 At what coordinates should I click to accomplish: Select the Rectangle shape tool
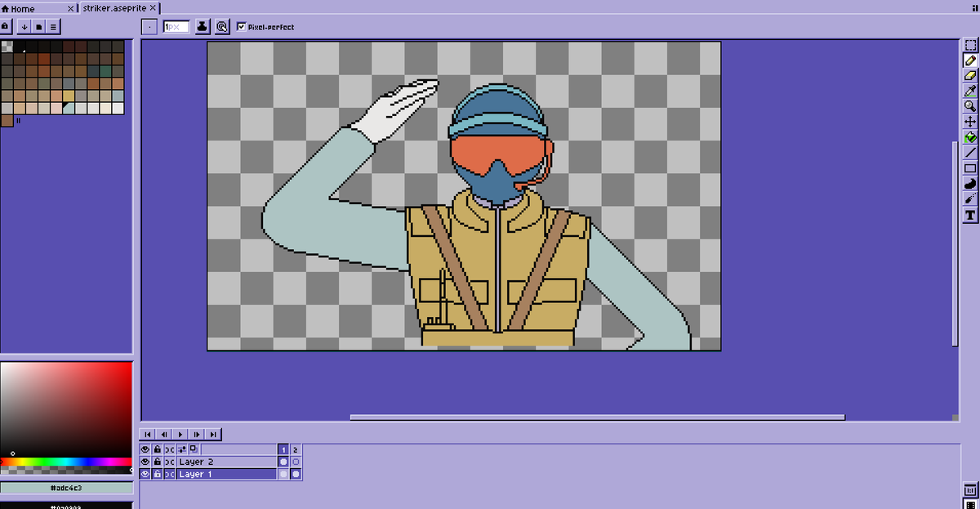pyautogui.click(x=970, y=168)
